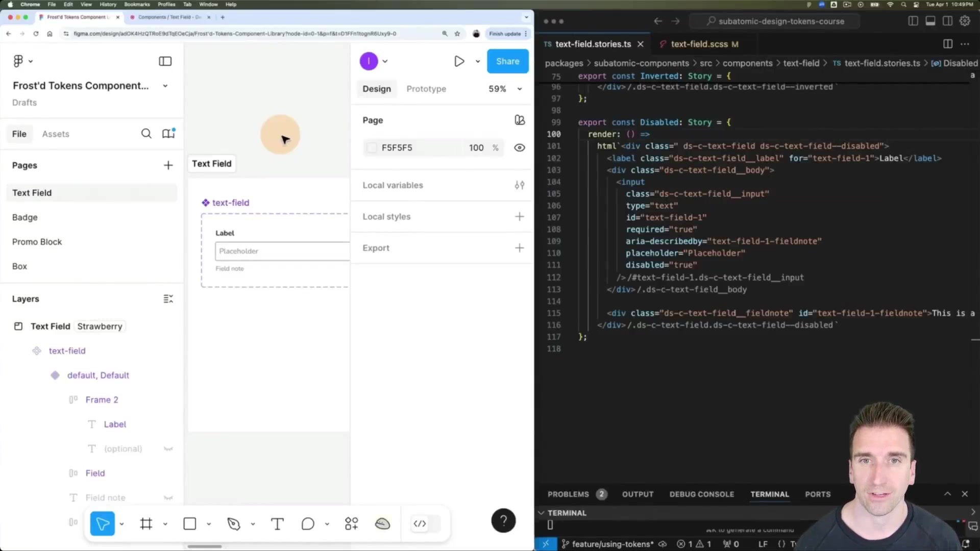Expand the file name dropdown chevron
The width and height of the screenshot is (980, 551).
(x=165, y=86)
